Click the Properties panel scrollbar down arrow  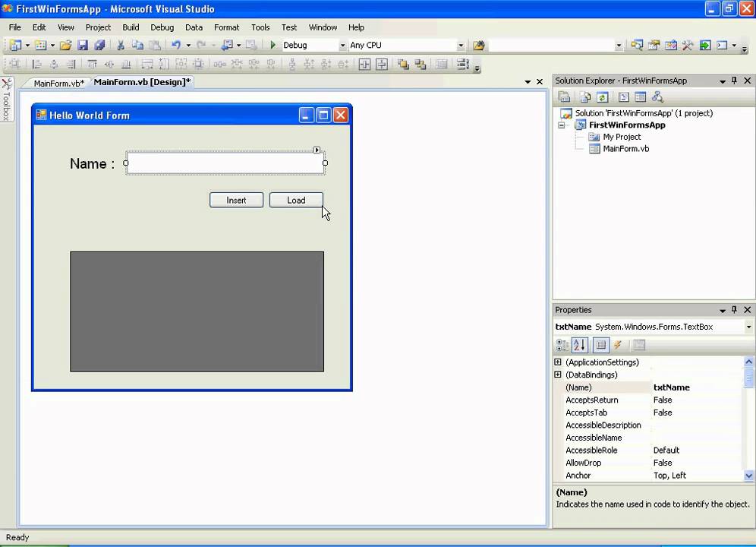tap(748, 476)
